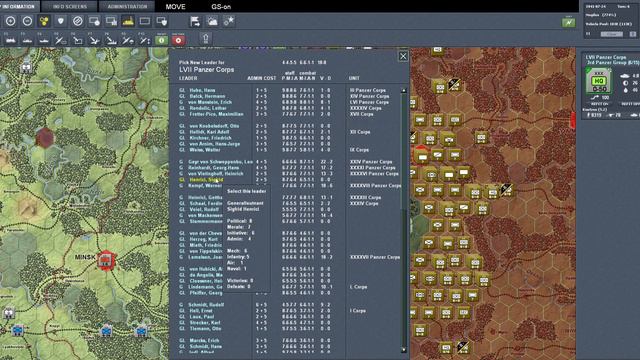Click the unit counter with factory icon
Viewport: 640px width, 360px height.
111,21
